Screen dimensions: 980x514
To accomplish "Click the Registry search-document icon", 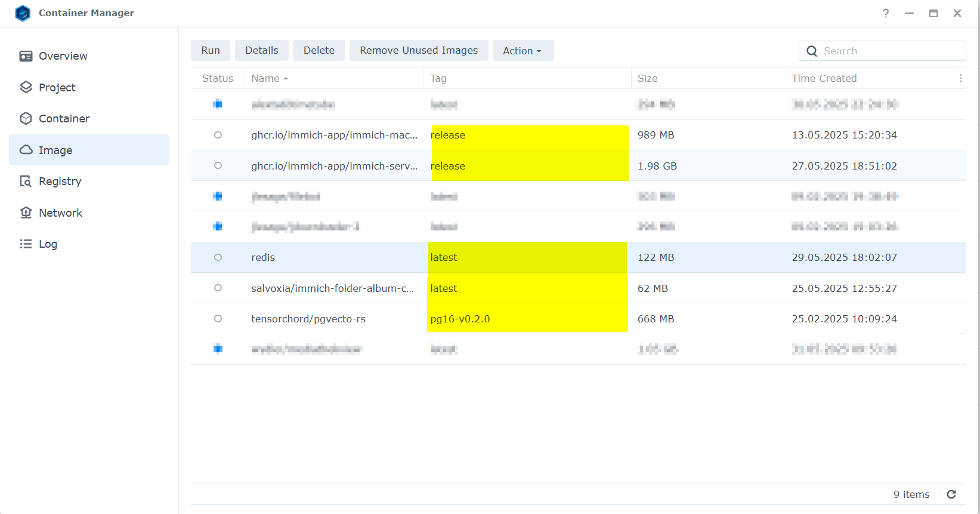I will [26, 181].
